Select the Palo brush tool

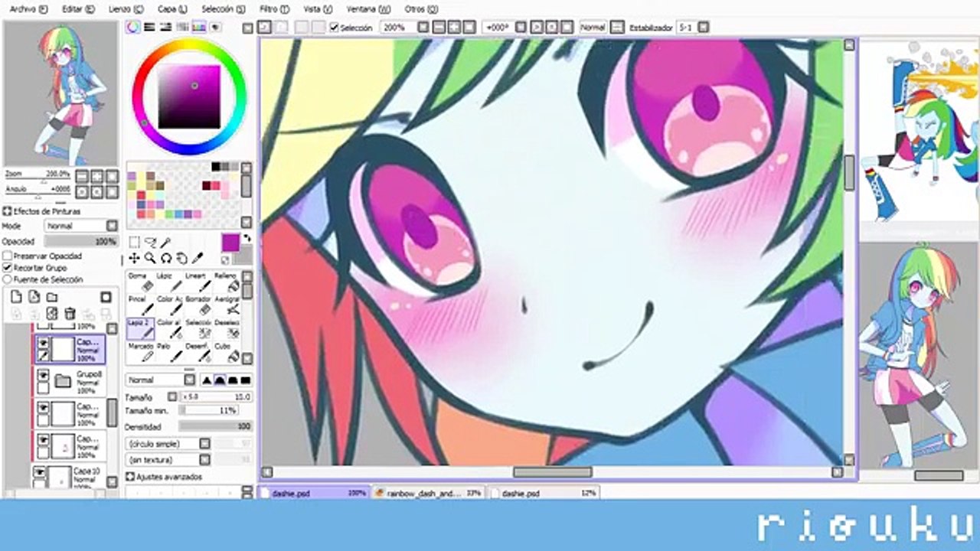[x=168, y=352]
